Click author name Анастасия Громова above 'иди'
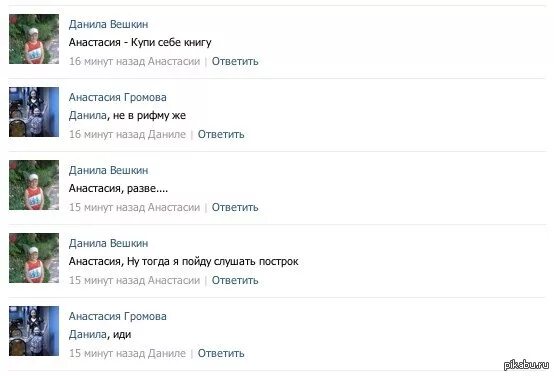This screenshot has width=554, height=376. click(x=118, y=316)
